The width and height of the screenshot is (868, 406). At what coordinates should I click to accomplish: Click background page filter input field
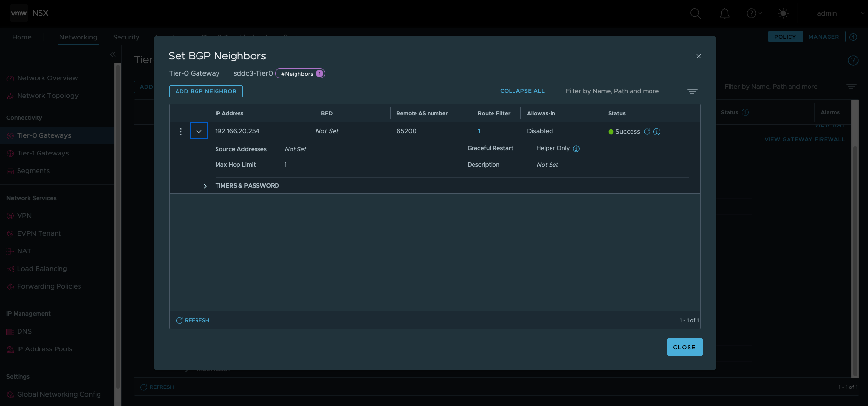coord(782,87)
